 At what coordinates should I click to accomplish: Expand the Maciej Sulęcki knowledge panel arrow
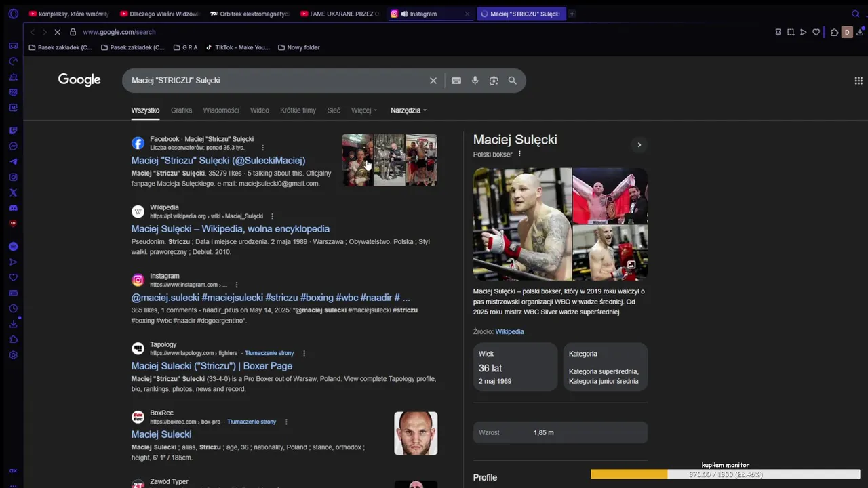point(639,144)
